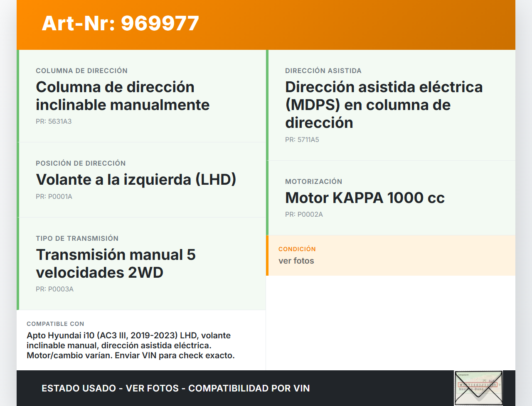Select the Transmisión manual 5 velocidades 2WD option

[116, 263]
